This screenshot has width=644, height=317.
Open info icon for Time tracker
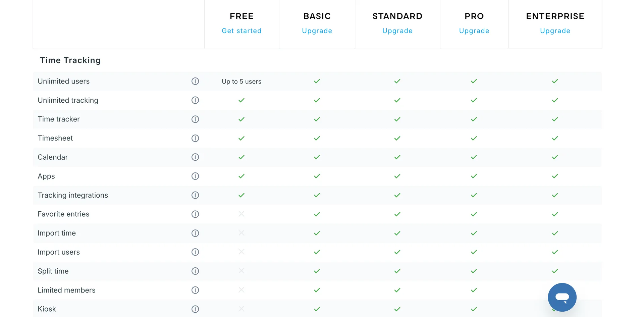point(195,119)
